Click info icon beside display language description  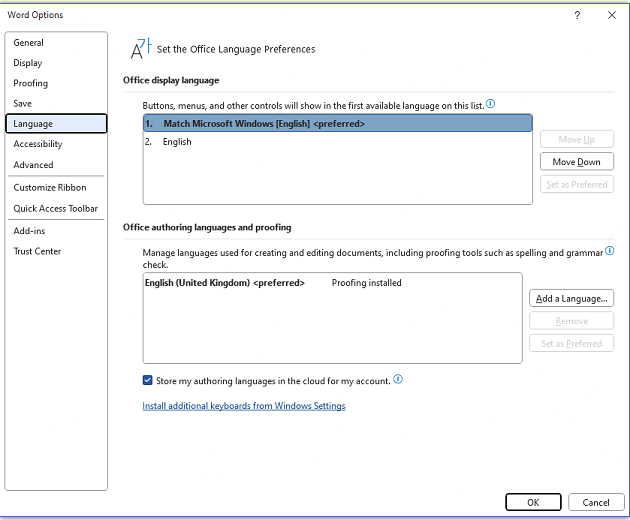point(490,104)
